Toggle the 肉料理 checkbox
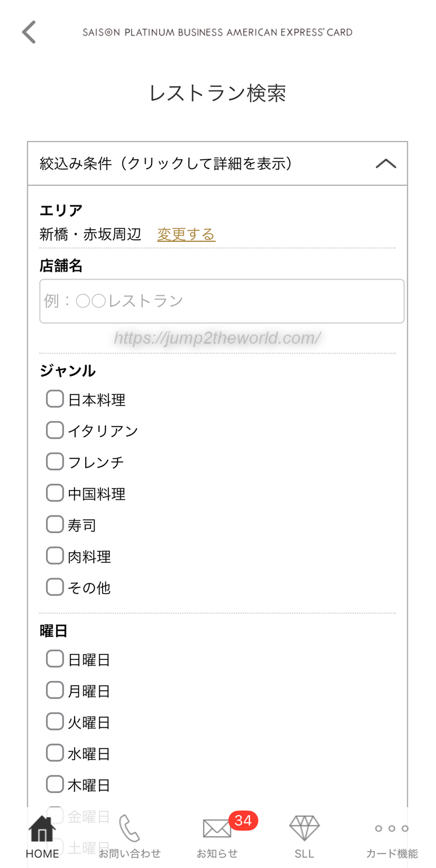This screenshot has height=868, width=436. [55, 556]
